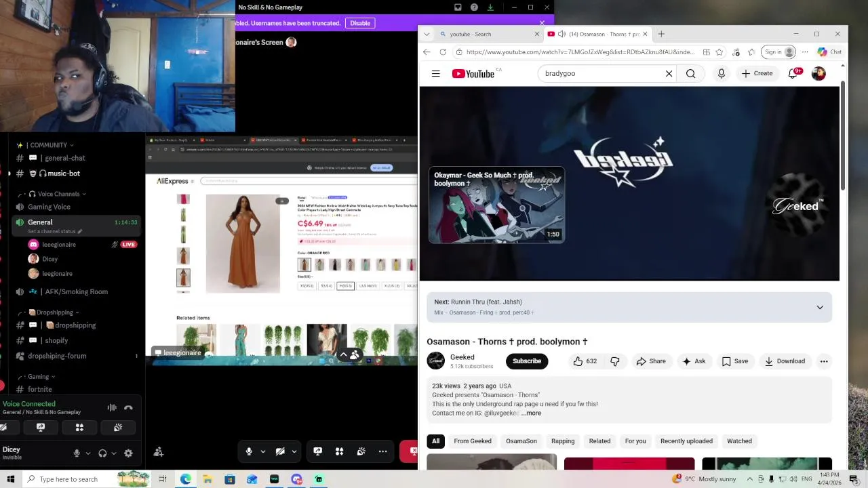Screen dimensions: 868x488
Task: Run YouTube search with magnifier button
Action: click(690, 73)
